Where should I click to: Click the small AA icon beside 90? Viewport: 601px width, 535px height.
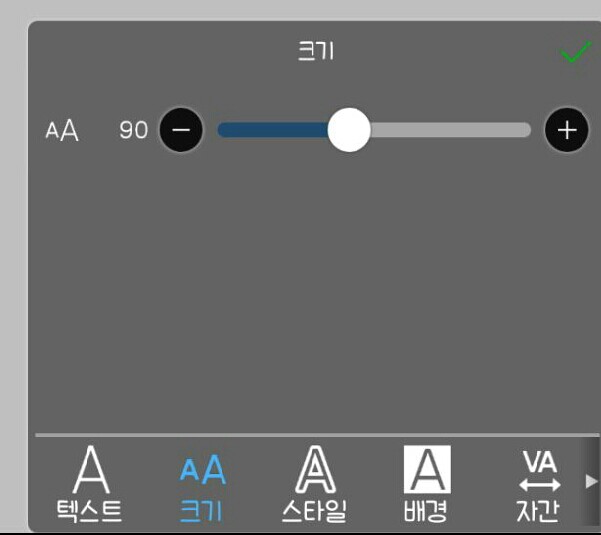pos(62,131)
